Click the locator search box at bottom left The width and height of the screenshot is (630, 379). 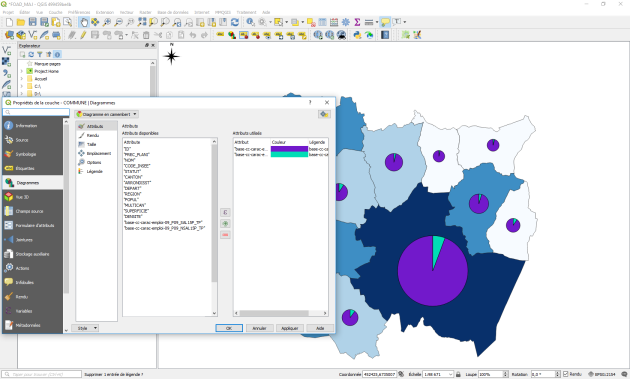[x=42, y=374]
